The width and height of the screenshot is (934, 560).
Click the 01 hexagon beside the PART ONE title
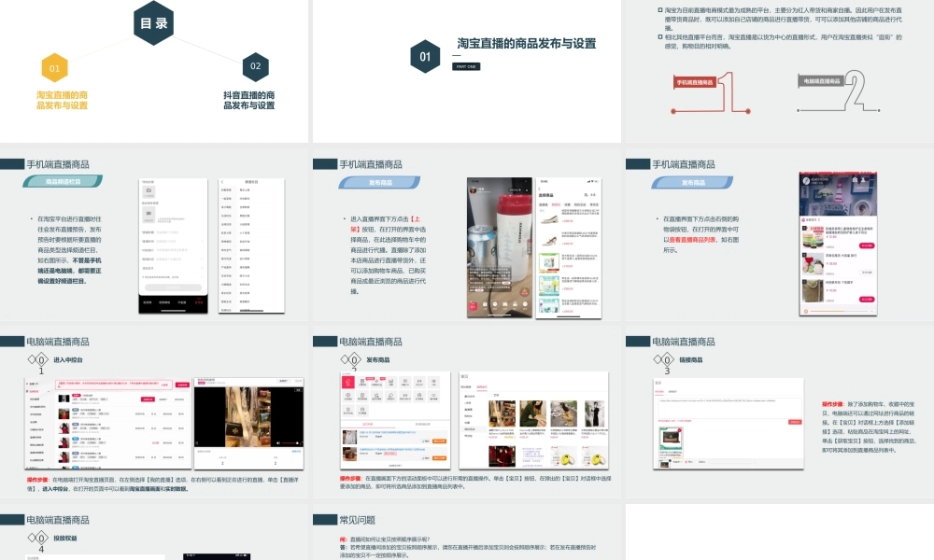425,57
